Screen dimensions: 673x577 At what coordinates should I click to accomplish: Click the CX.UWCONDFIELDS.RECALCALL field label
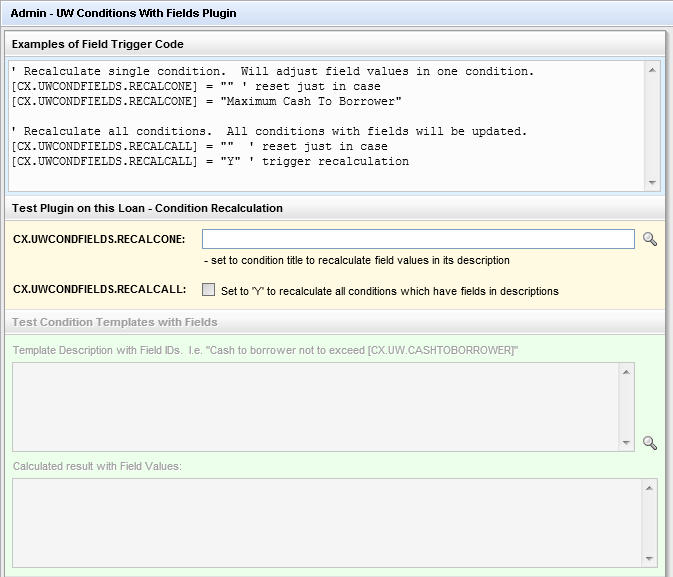(99, 290)
